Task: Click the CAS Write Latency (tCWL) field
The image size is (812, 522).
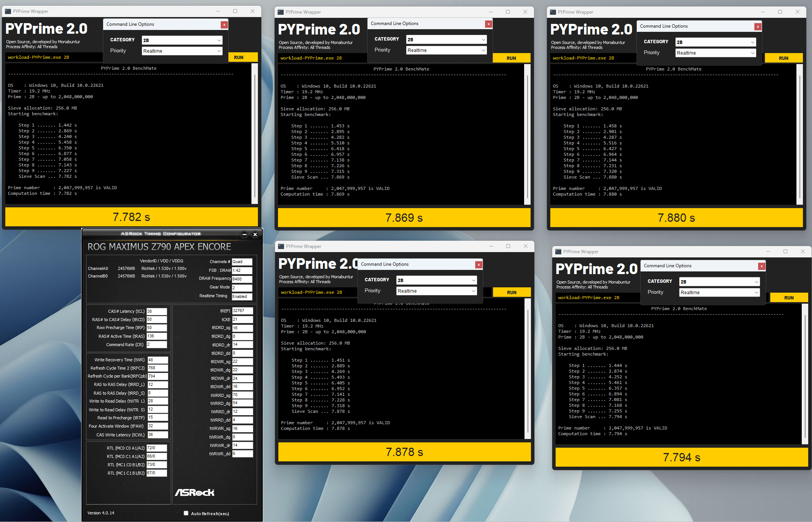Action: coord(158,435)
